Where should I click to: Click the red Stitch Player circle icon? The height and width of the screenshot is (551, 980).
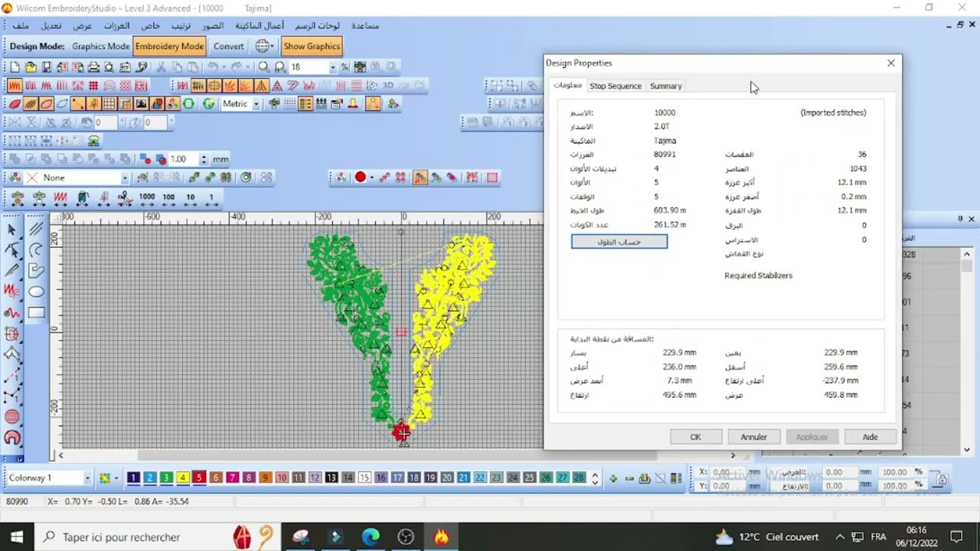(x=361, y=178)
